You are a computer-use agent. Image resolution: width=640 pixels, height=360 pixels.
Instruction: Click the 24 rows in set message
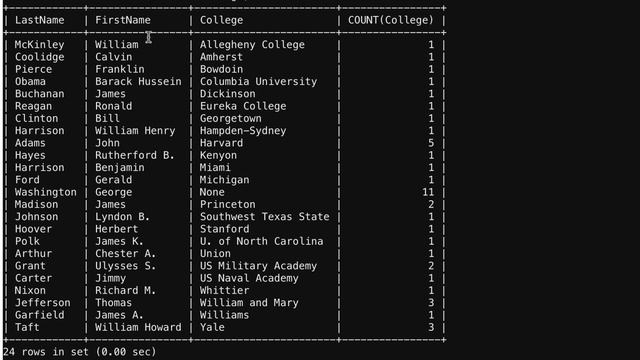(80, 352)
